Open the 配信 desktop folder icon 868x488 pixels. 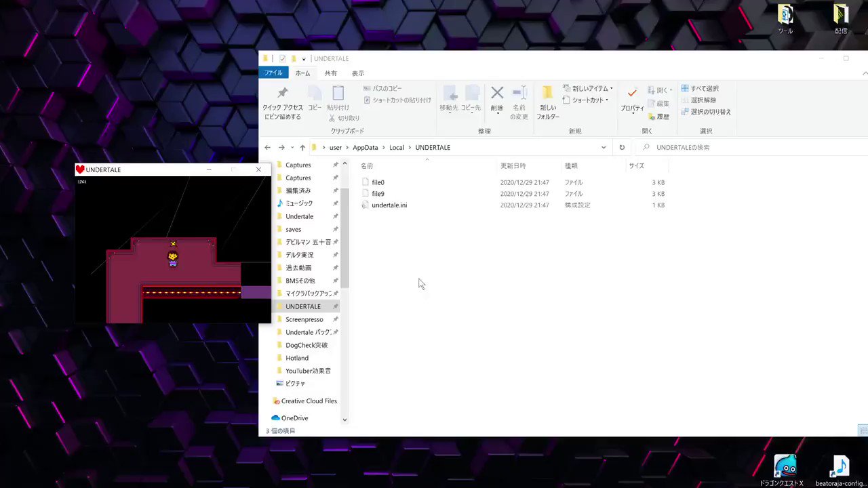point(841,19)
